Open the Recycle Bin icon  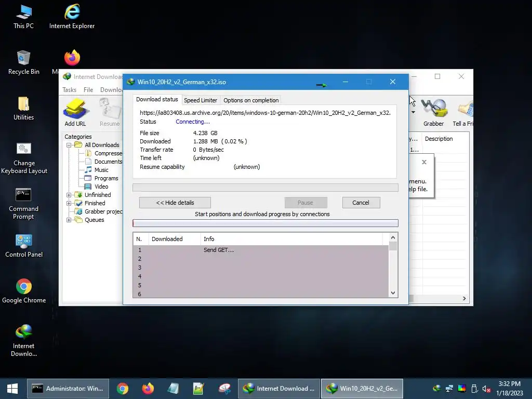[x=23, y=62]
